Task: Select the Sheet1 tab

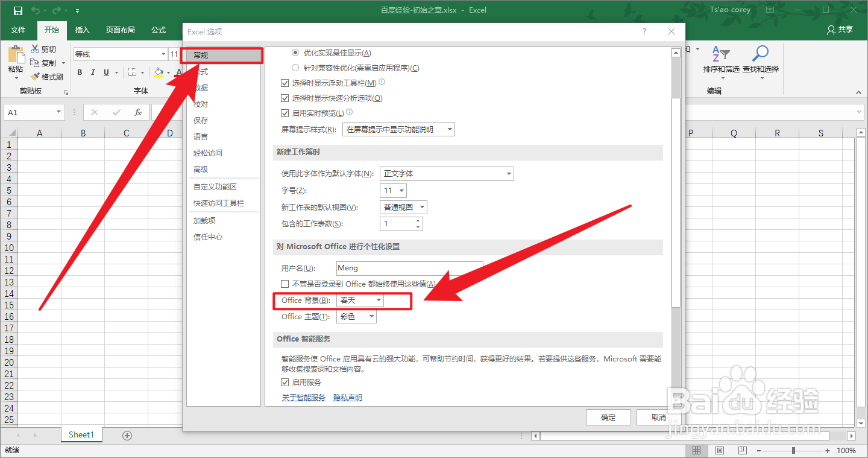Action: coord(81,434)
